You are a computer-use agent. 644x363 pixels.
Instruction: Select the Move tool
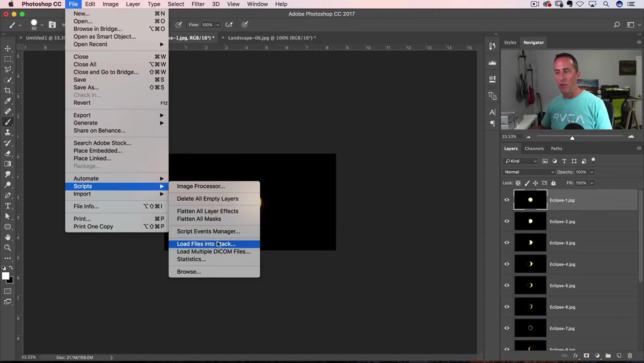point(8,48)
